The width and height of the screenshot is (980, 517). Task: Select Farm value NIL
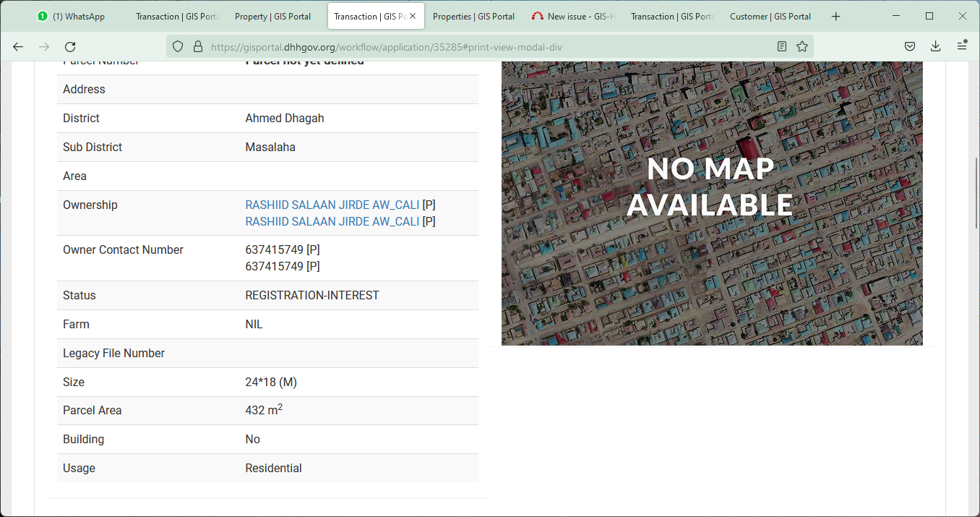pyautogui.click(x=254, y=324)
